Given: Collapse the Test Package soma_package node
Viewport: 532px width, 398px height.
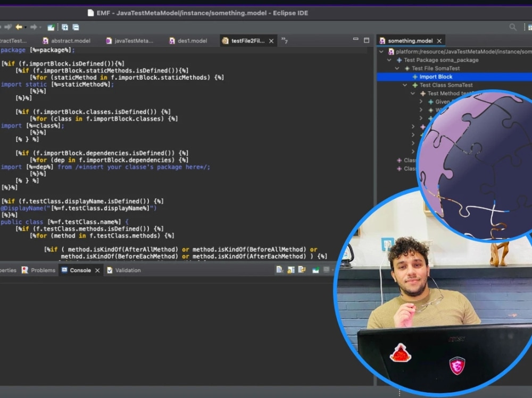Looking at the screenshot, I should click(x=389, y=60).
